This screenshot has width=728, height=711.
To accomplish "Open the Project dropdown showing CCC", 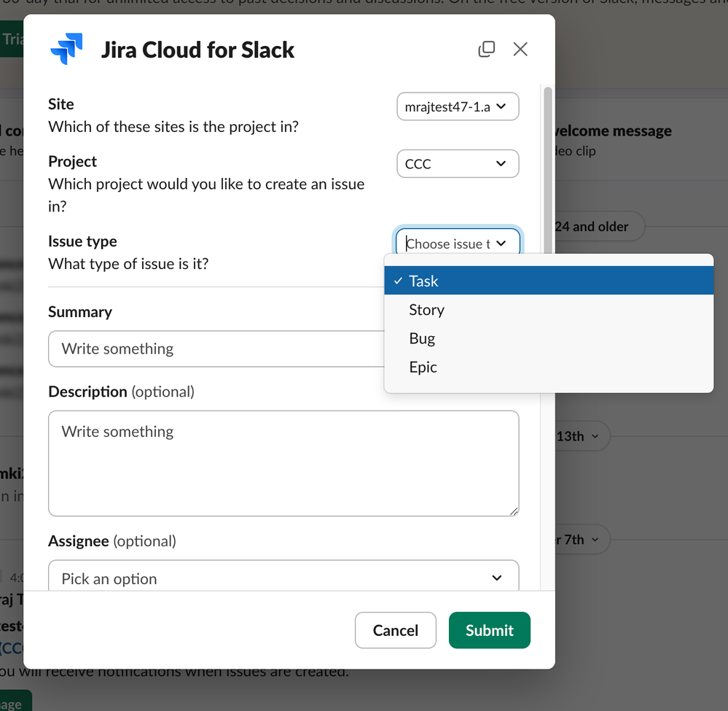I will tap(458, 163).
